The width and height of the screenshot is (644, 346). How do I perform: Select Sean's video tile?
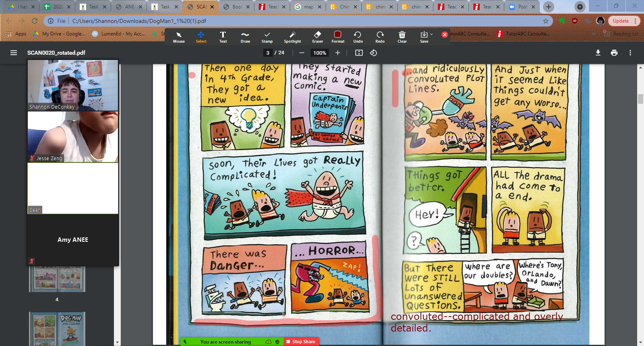[x=73, y=188]
